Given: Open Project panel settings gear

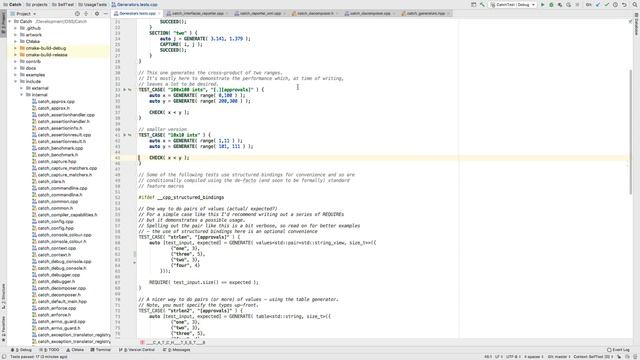Looking at the screenshot, I should tap(97, 13).
